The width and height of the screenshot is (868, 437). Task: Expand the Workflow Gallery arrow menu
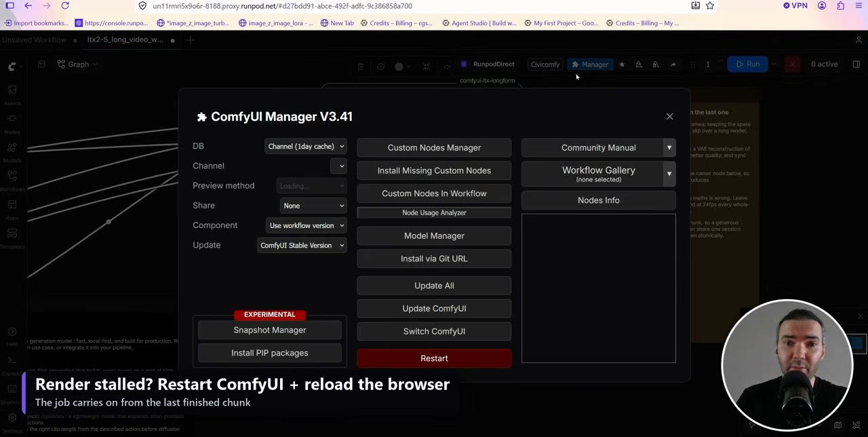[669, 174]
